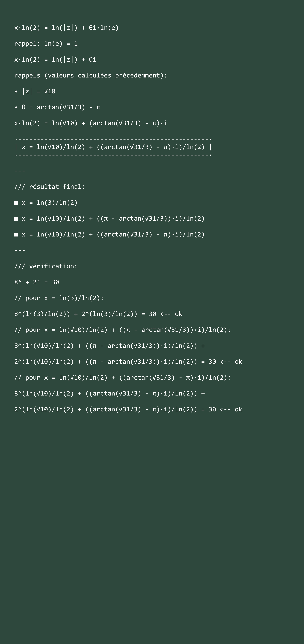Select the bullet line θ = arctan(√31/3) - π
304x644 pixels.
pos(57,107)
